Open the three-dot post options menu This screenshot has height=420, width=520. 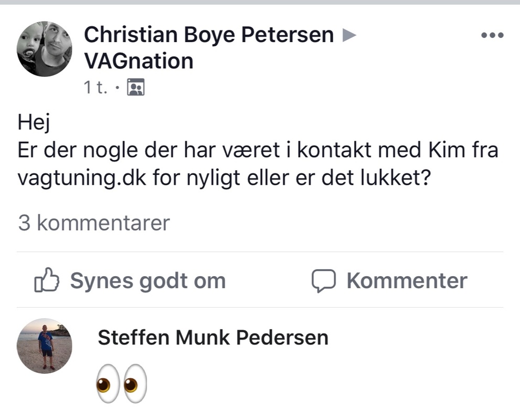point(492,36)
